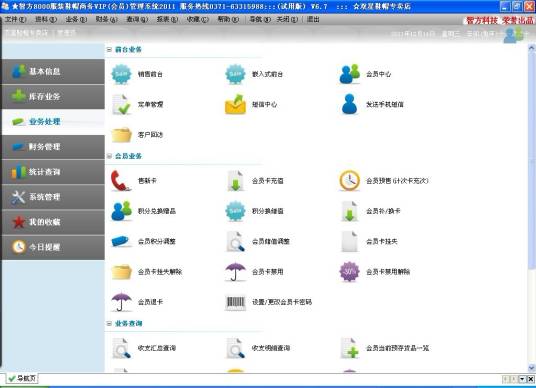Open the 资料 menu
This screenshot has width=536, height=388.
[46, 19]
